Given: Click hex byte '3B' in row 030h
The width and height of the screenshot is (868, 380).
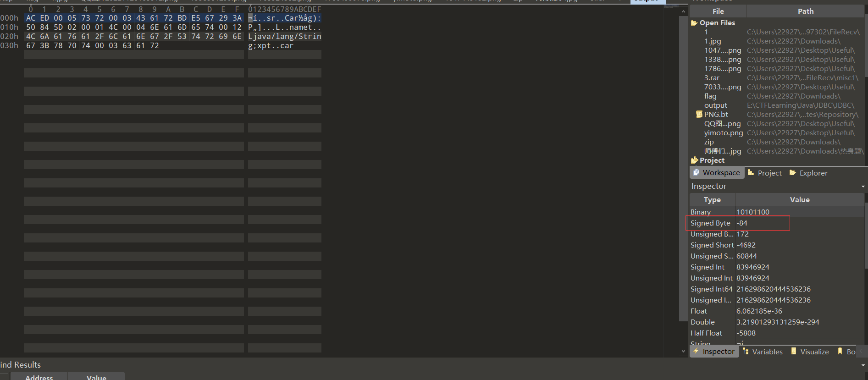Looking at the screenshot, I should pyautogui.click(x=44, y=46).
